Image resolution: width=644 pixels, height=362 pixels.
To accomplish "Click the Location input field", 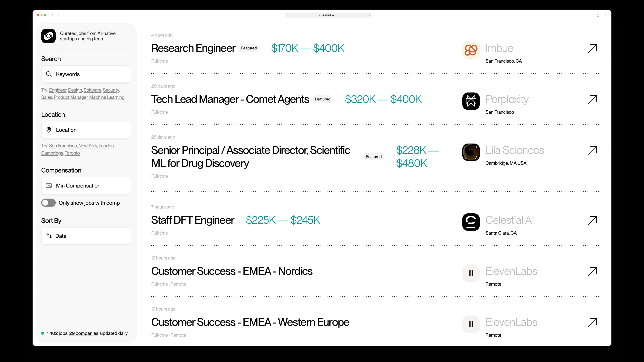I will click(x=86, y=130).
